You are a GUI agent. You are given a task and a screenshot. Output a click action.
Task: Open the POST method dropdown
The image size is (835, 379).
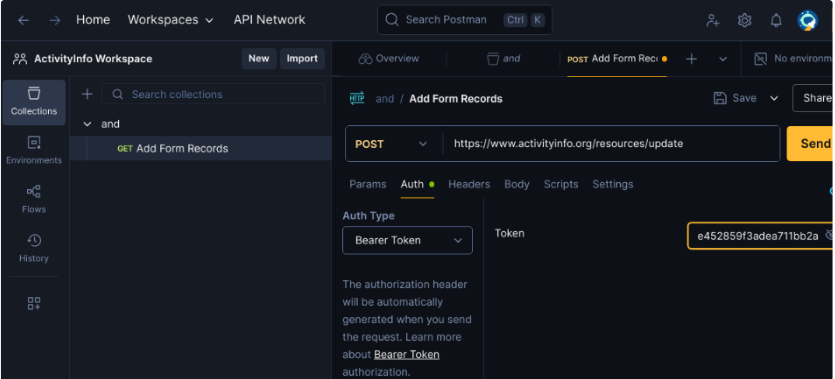click(391, 144)
